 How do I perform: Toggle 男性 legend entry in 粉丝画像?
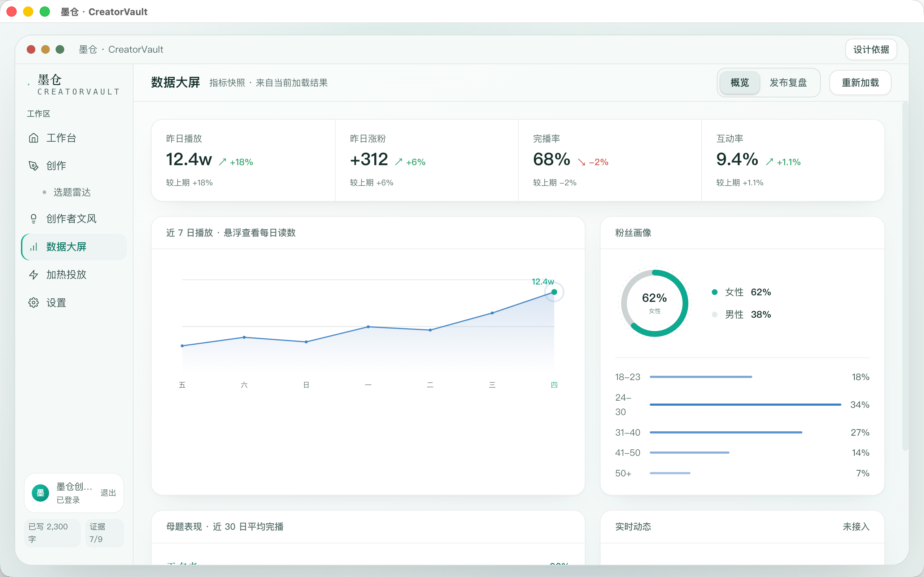click(741, 314)
